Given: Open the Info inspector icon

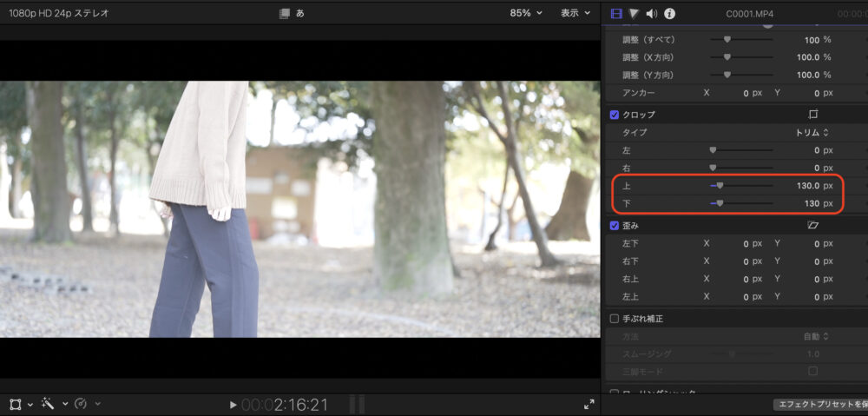Looking at the screenshot, I should pyautogui.click(x=669, y=13).
